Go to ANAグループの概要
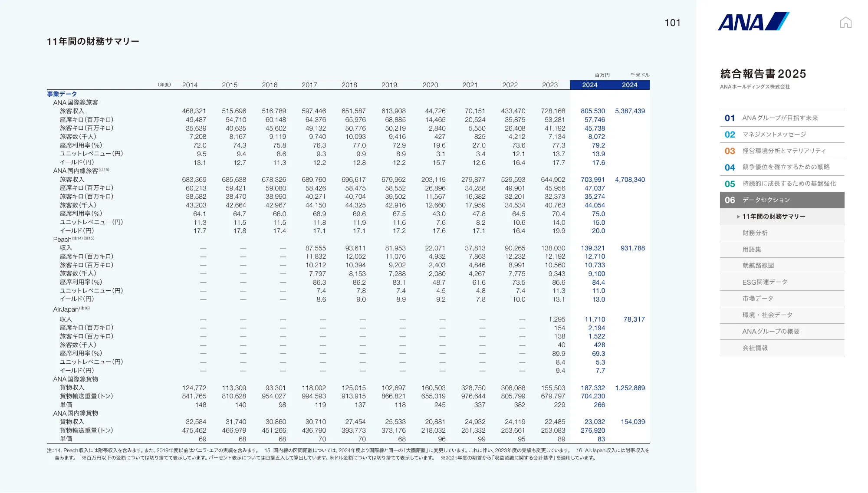 (770, 332)
